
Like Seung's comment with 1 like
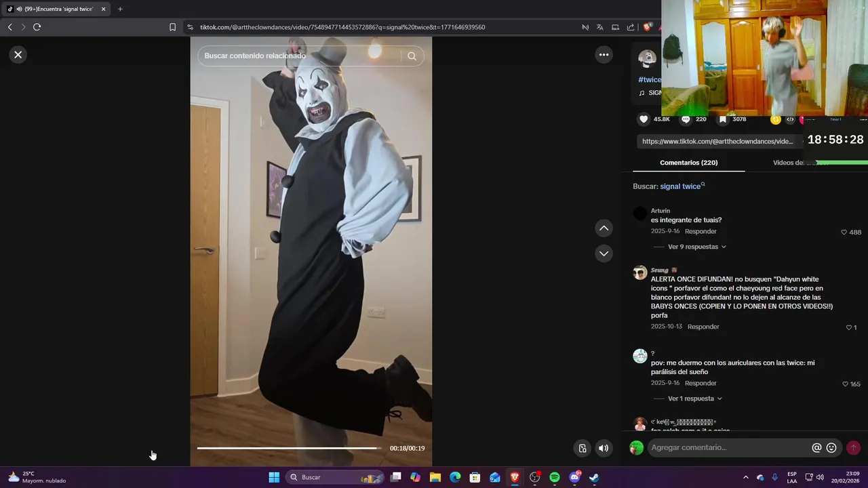[x=848, y=327]
